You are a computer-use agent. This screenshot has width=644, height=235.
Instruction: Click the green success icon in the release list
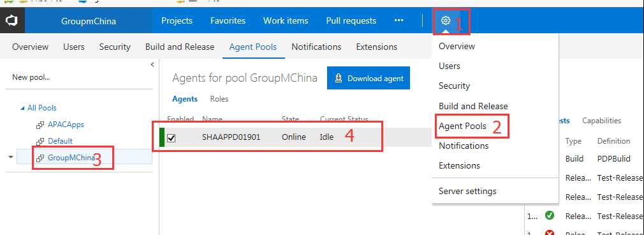[x=549, y=215]
